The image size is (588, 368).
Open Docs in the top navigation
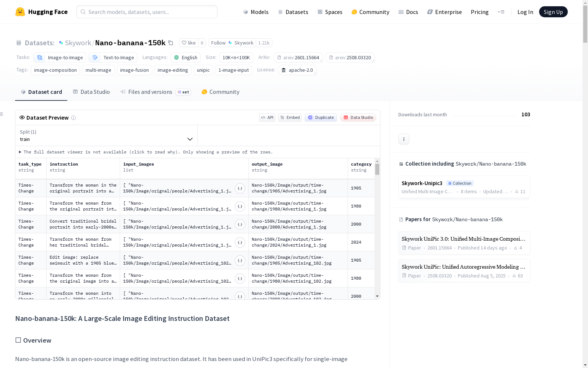(408, 12)
